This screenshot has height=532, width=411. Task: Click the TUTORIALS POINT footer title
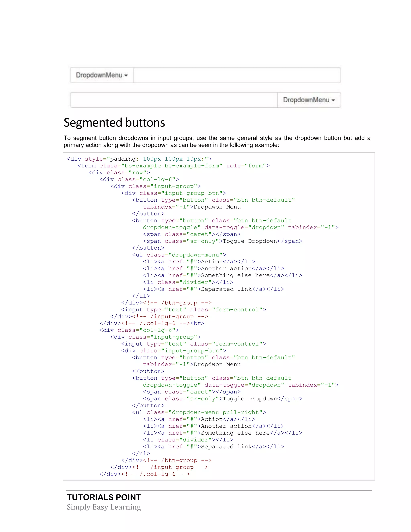(104, 497)
